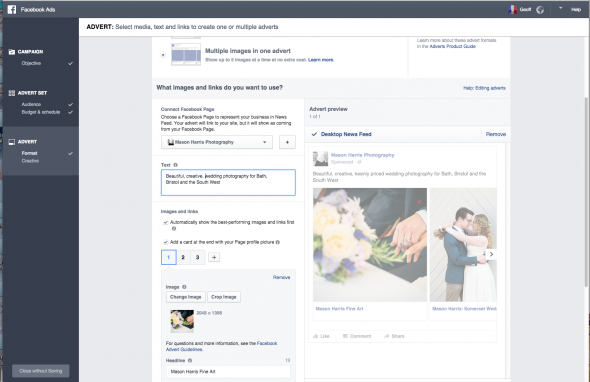590x382 pixels.
Task: Toggle Desktop News Feed checkmark
Action: pyautogui.click(x=314, y=134)
